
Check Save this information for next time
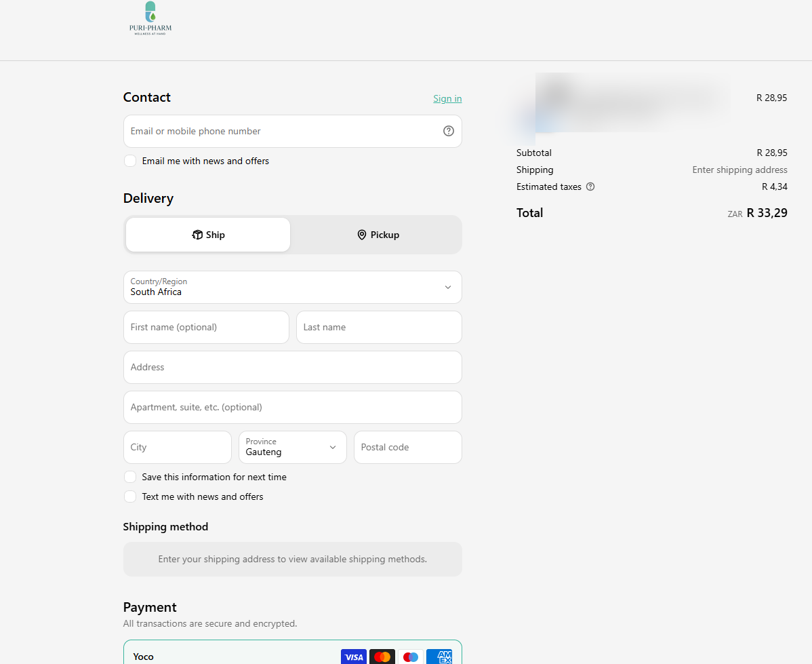tap(130, 477)
